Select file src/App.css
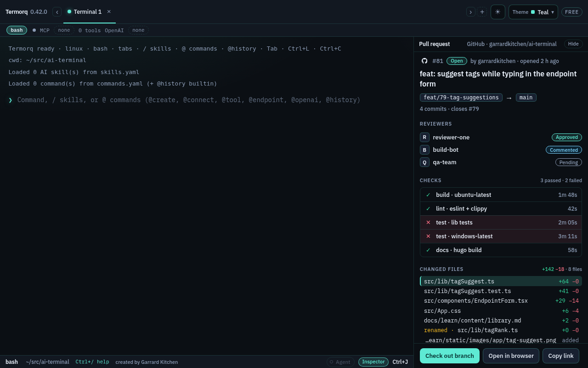The image size is (588, 368). 501,311
